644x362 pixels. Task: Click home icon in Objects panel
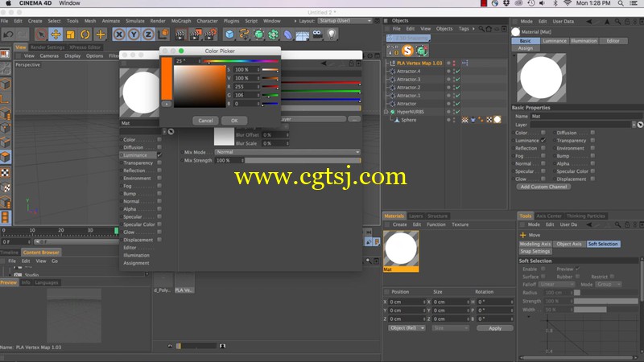489,29
